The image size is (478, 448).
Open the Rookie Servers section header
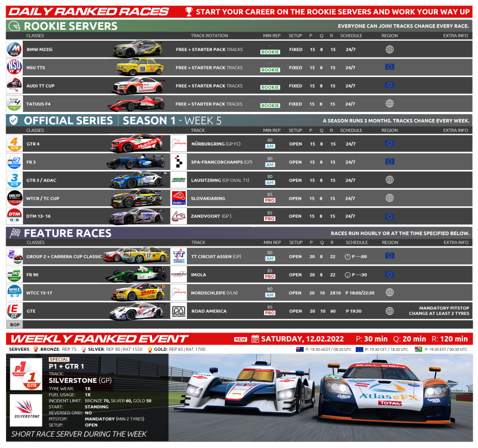(x=71, y=26)
